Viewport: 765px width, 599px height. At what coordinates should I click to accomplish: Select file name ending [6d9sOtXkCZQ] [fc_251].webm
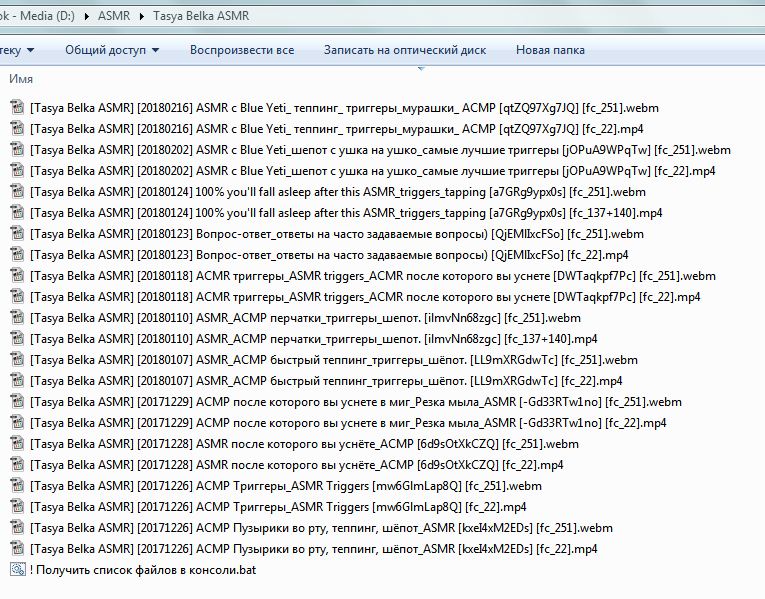(304, 444)
